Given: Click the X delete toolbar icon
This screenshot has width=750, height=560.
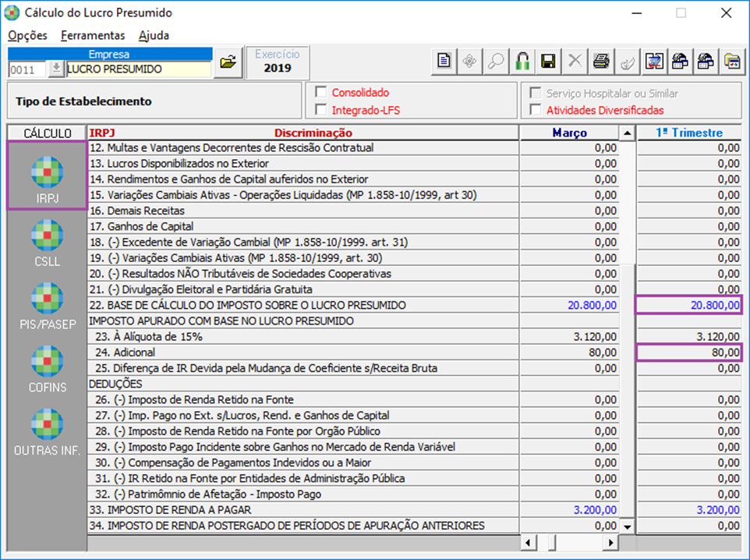Looking at the screenshot, I should click(575, 62).
